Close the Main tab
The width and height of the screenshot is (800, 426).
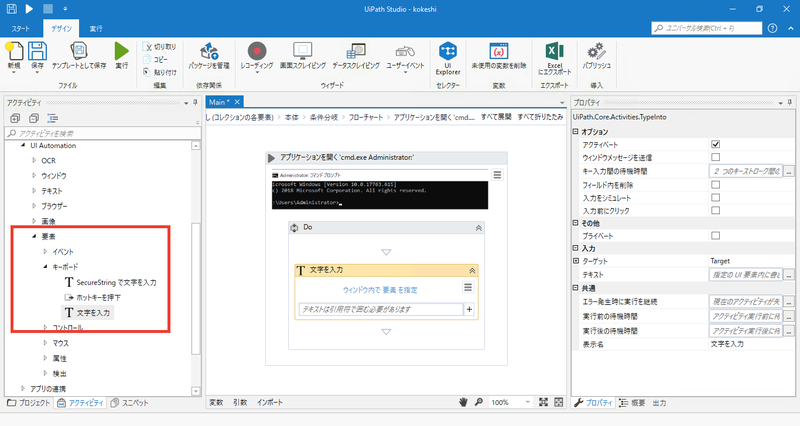click(237, 102)
